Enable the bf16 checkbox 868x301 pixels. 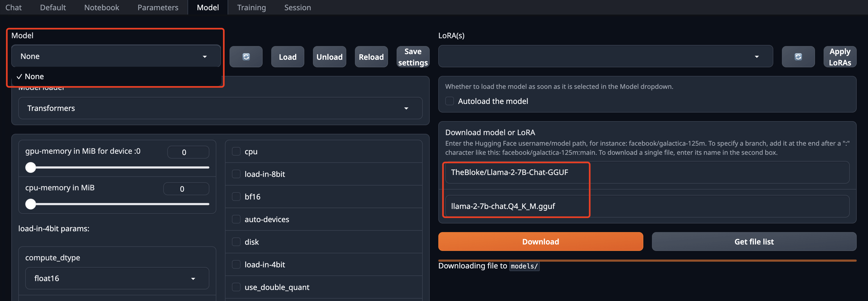pos(236,197)
